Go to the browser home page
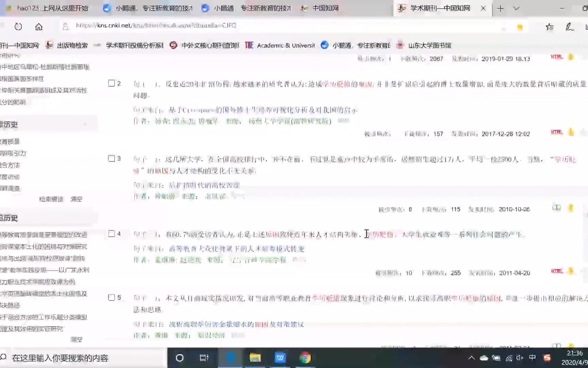Image resolution: width=588 pixels, height=368 pixels. (39, 27)
